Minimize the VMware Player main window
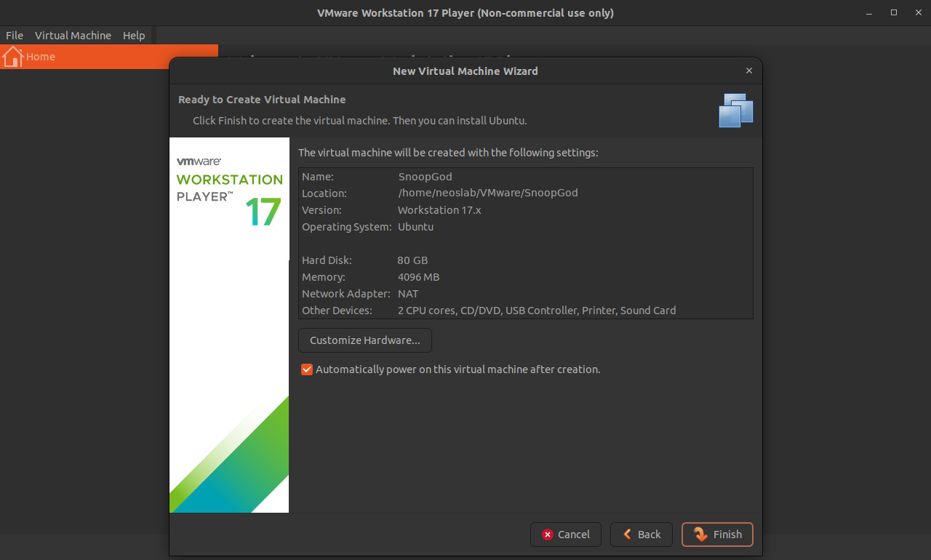 869,13
